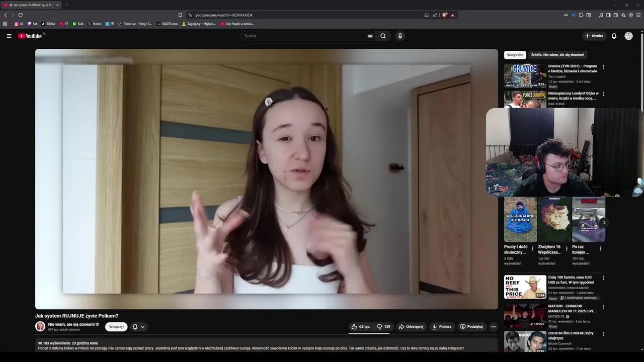Open the OSTATNI film o NOFAP thumbnail
The height and width of the screenshot is (362, 644).
point(525,341)
